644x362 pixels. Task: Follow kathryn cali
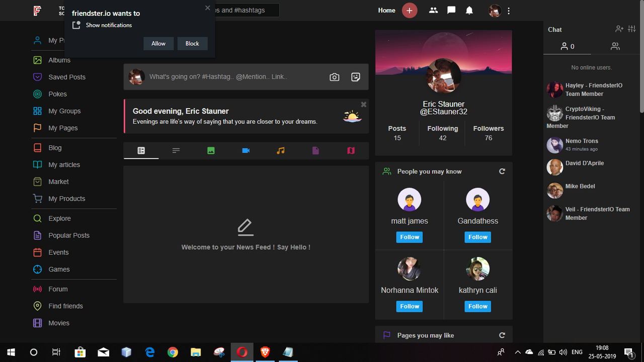(478, 307)
